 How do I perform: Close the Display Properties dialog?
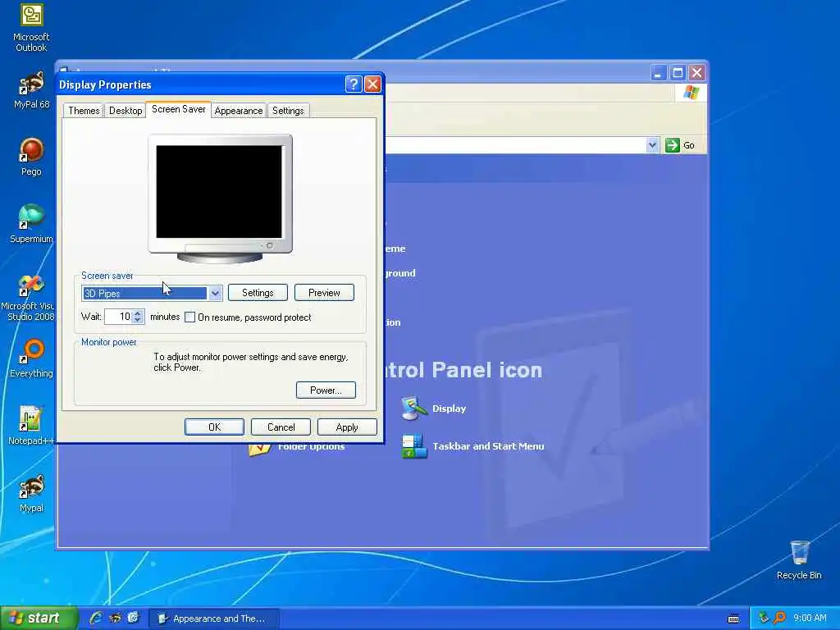[372, 84]
